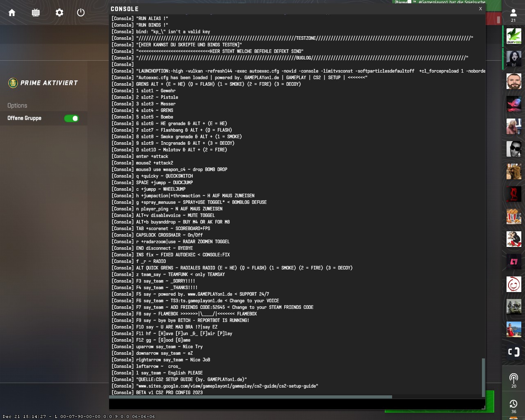This screenshot has height=420, width=525.
Task: Click the line about kp_\ invalid key
Action: tap(161, 32)
